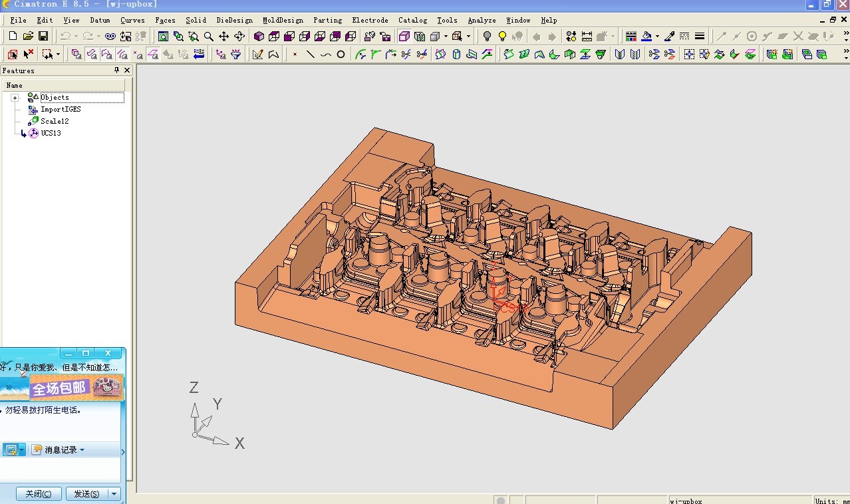Click the New File icon
Viewport: 850px width, 504px height.
[13, 36]
